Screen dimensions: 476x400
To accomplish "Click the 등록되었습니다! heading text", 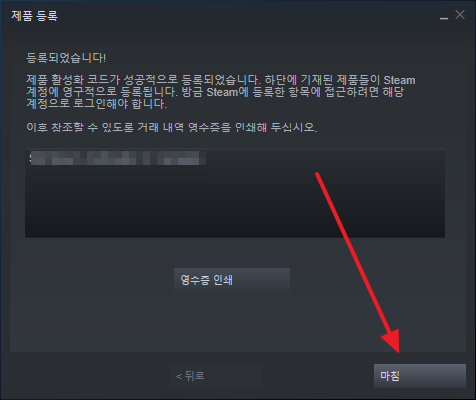I will (66, 58).
